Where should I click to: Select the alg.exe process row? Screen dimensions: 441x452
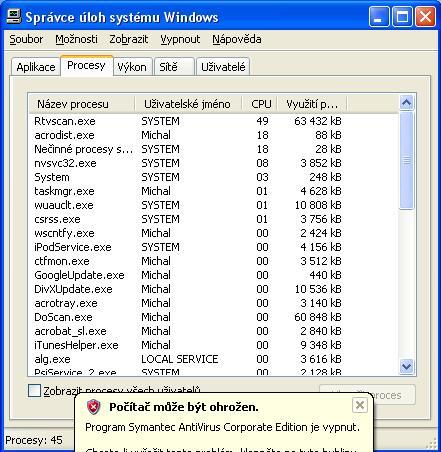(x=213, y=359)
